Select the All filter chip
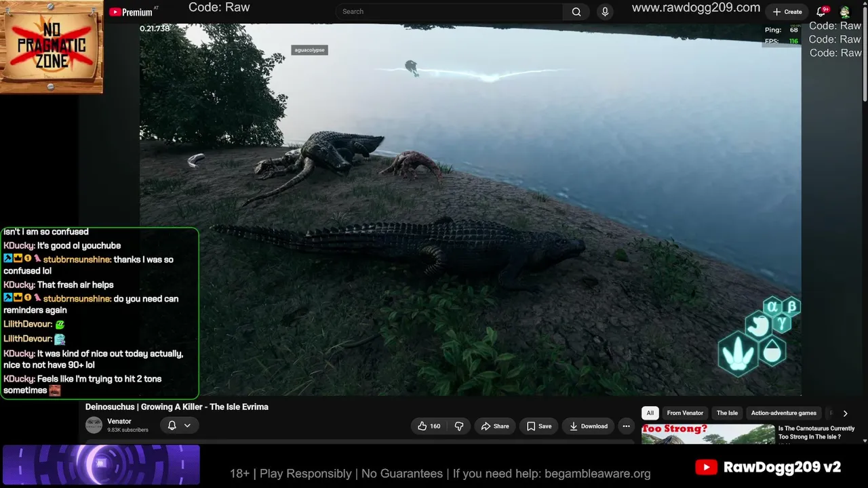 650,413
